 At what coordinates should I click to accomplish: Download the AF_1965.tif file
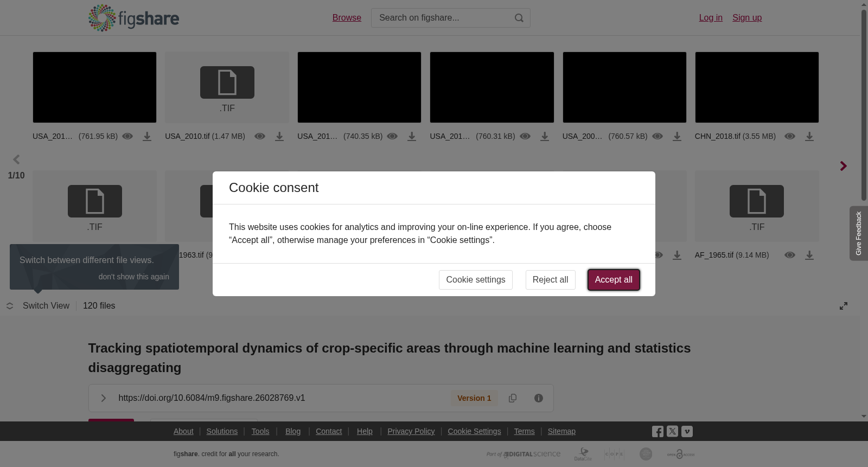pyautogui.click(x=809, y=255)
